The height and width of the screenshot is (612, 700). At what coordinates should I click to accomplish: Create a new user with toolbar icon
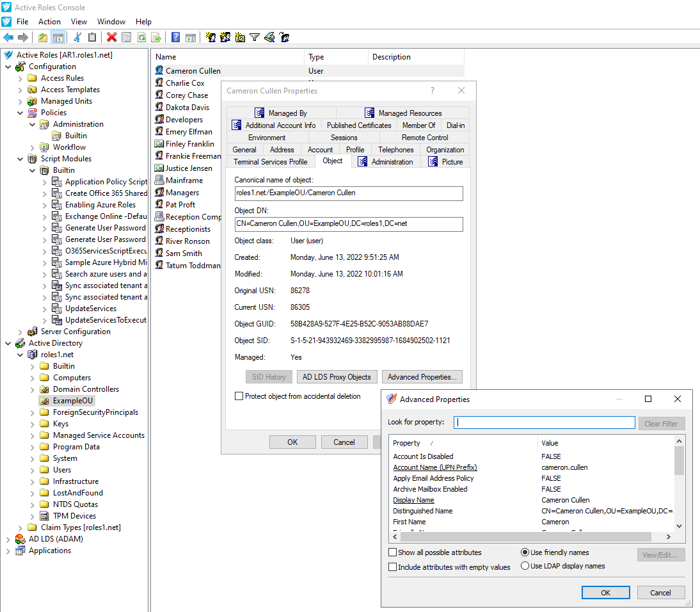[211, 38]
